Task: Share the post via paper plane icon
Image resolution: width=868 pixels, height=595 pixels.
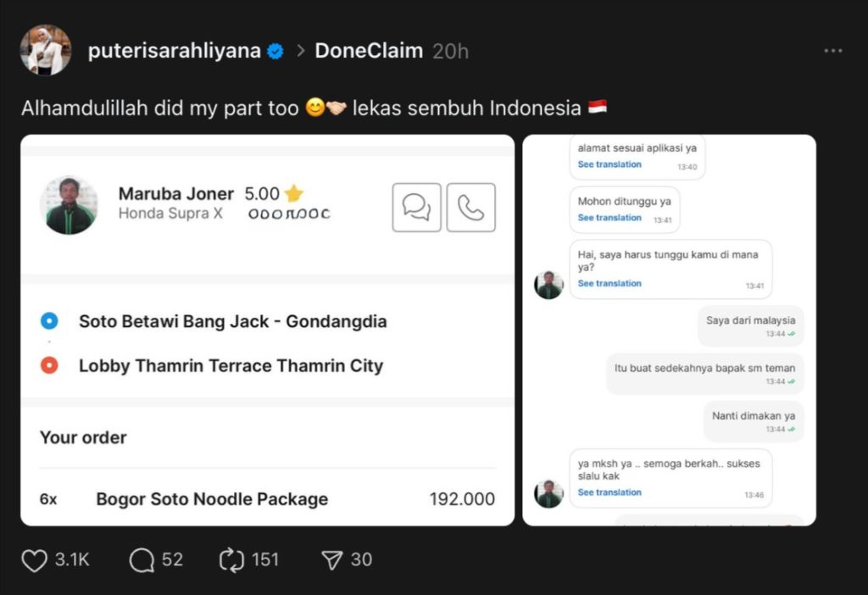Action: pos(331,560)
